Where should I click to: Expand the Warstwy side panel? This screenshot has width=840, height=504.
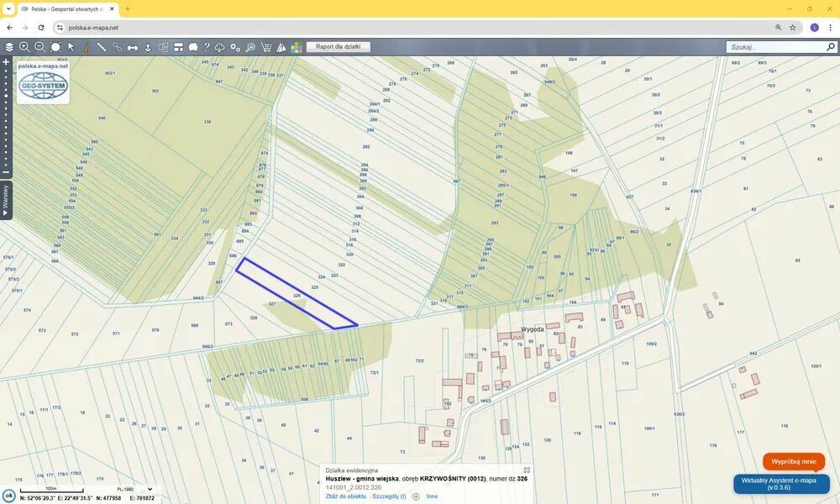pyautogui.click(x=6, y=202)
